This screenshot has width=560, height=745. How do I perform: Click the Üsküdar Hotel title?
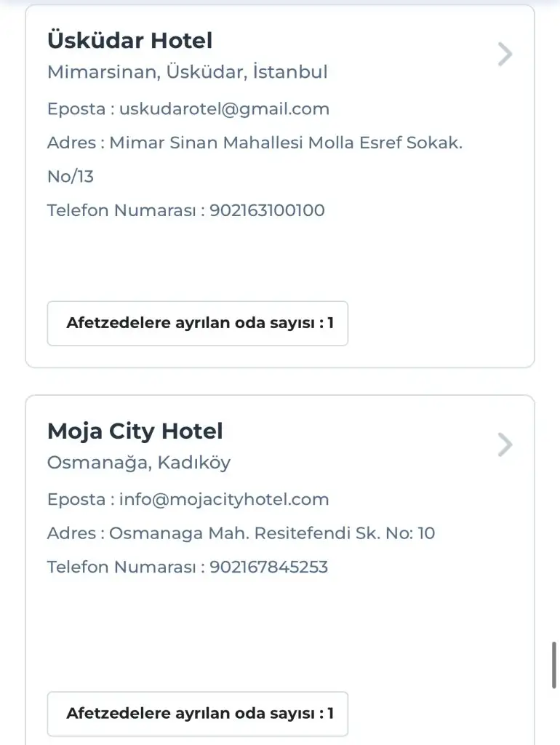click(x=129, y=41)
